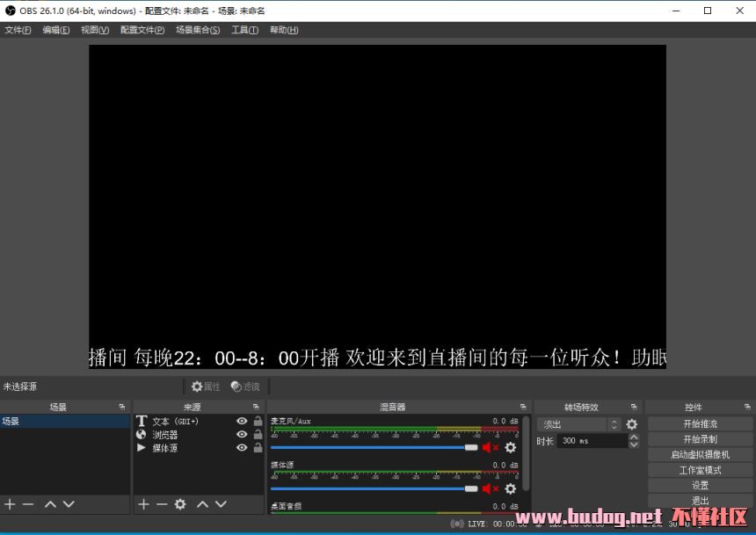Viewport: 756px width, 535px height.
Task: Hide the 文本 (GDI+) source
Action: point(242,422)
